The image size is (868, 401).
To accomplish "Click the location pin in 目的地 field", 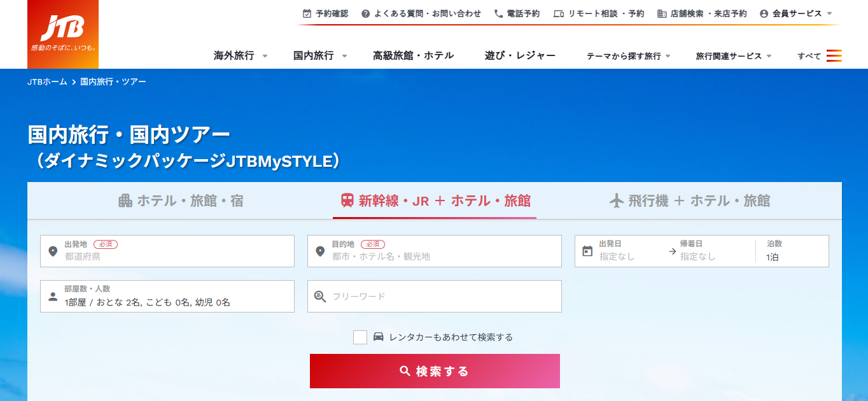I will click(321, 251).
